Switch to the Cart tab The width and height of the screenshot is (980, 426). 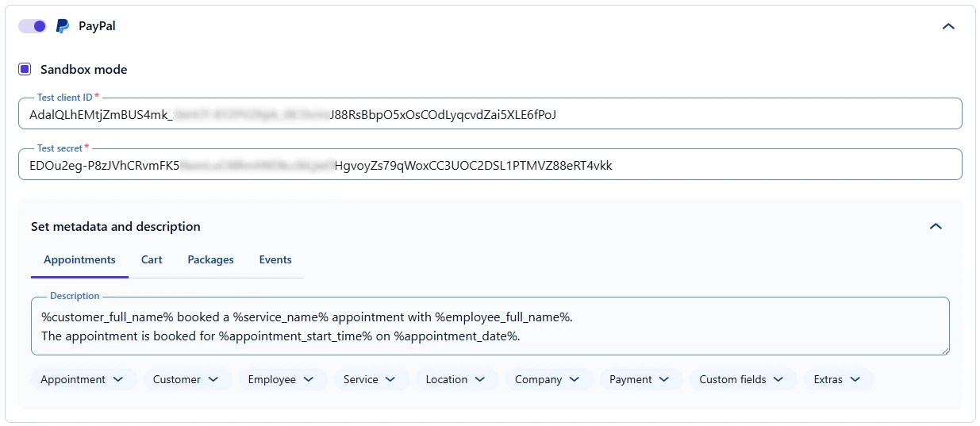pyautogui.click(x=152, y=260)
